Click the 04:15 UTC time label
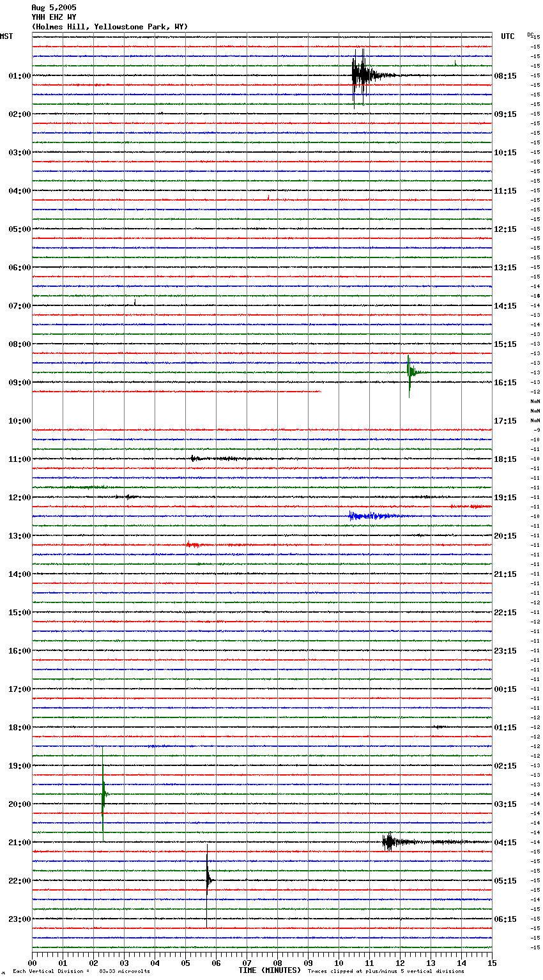The width and height of the screenshot is (543, 980). coord(505,843)
